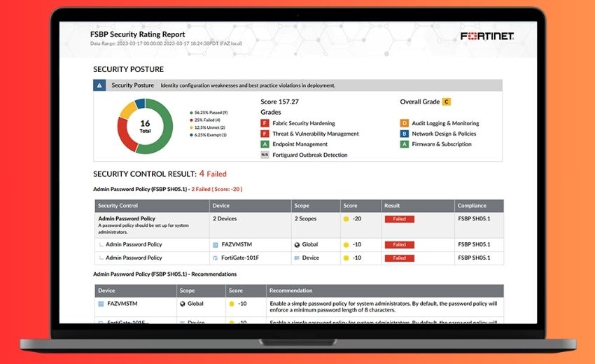The width and height of the screenshot is (595, 364).
Task: Click the blue legend dot for 6.25% Exempt
Action: (x=191, y=134)
